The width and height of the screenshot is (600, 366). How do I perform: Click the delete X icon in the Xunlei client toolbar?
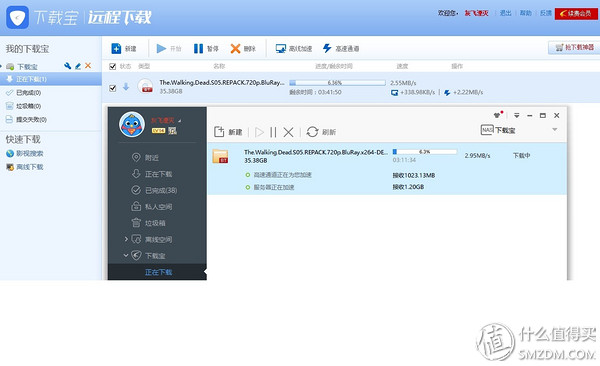(289, 132)
